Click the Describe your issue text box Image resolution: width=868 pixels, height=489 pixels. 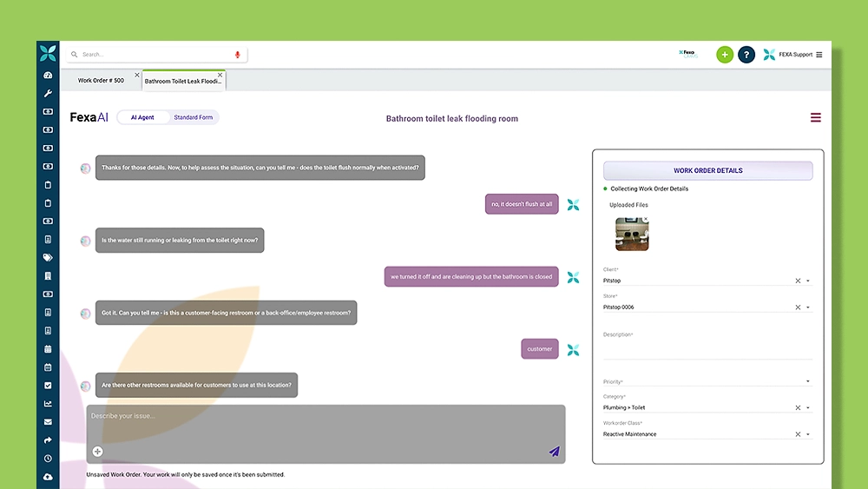click(x=325, y=433)
